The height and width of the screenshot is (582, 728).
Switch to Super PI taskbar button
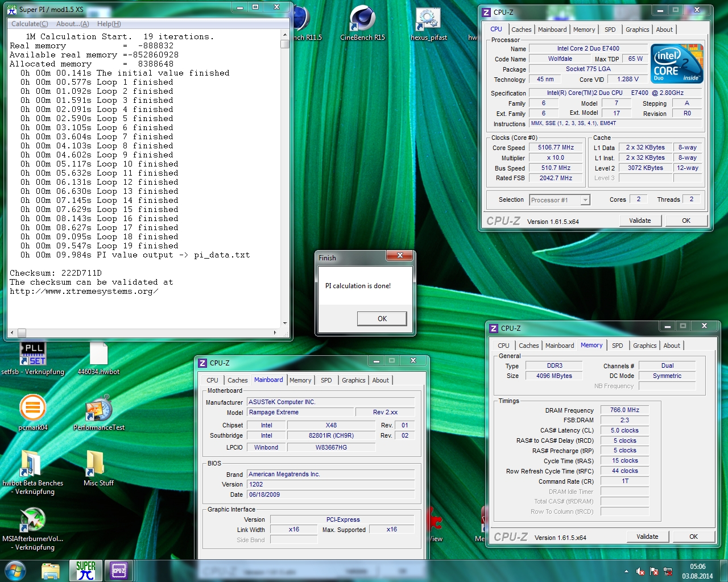[86, 571]
